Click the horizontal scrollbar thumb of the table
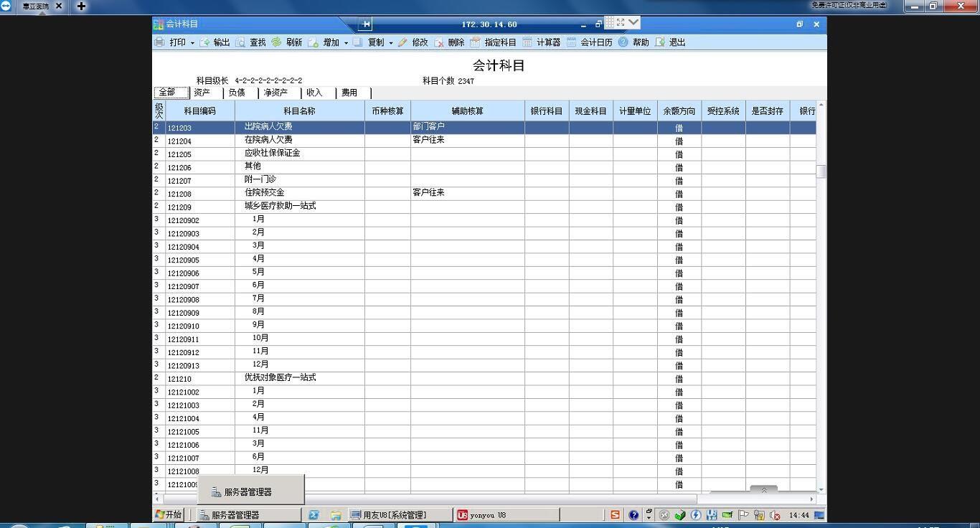This screenshot has height=528, width=980. click(x=430, y=499)
